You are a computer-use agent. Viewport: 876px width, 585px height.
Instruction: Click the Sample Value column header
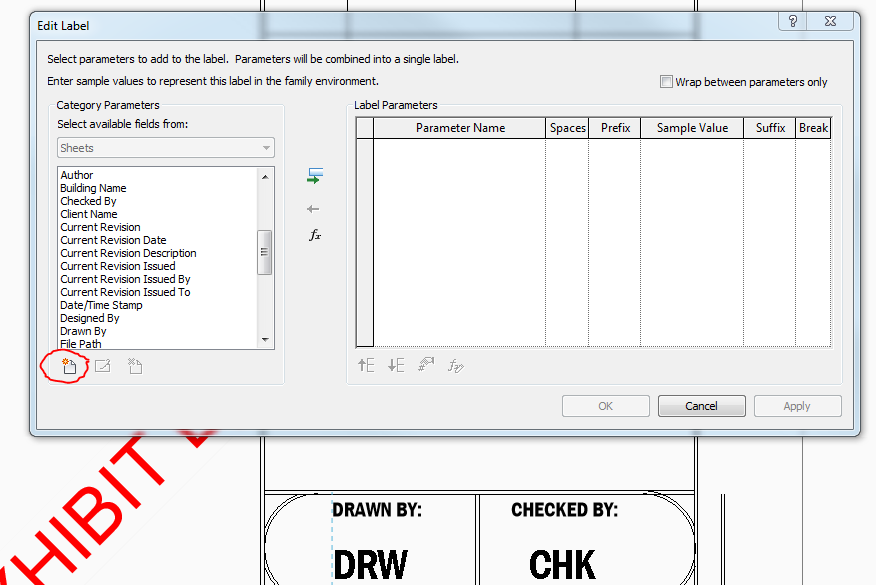691,127
